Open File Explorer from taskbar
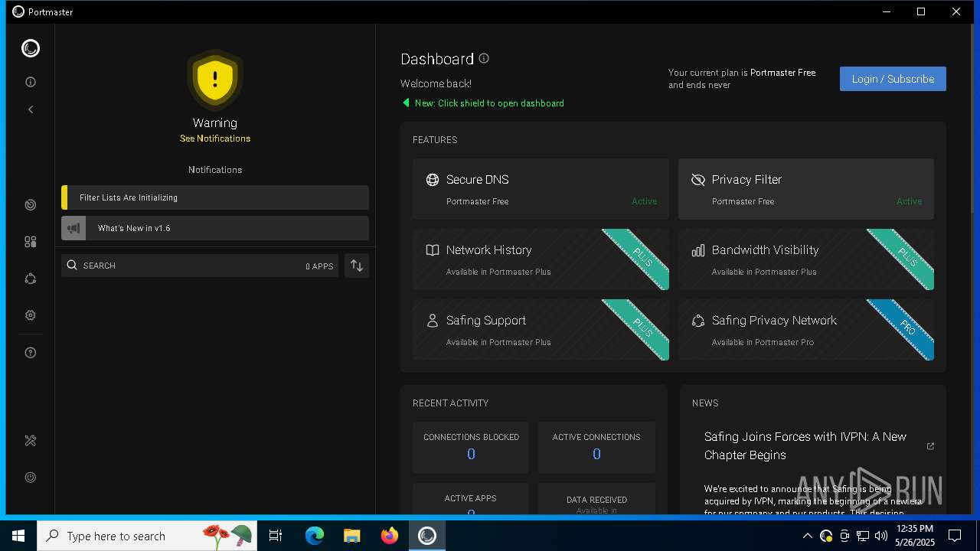Image resolution: width=980 pixels, height=551 pixels. (351, 536)
